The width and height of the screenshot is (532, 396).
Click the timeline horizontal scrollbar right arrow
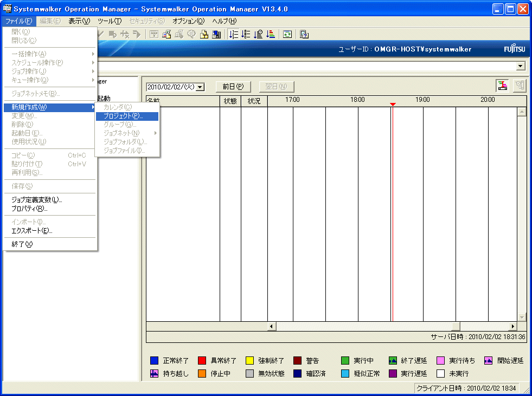tap(513, 326)
